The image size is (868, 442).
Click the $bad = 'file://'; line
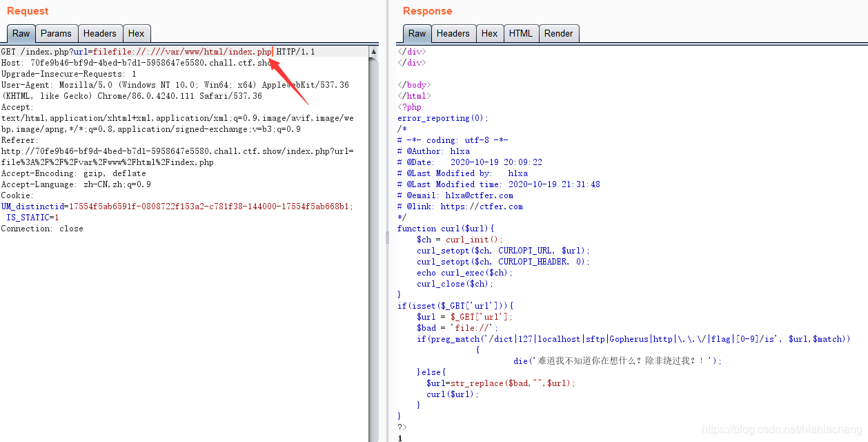coord(457,328)
